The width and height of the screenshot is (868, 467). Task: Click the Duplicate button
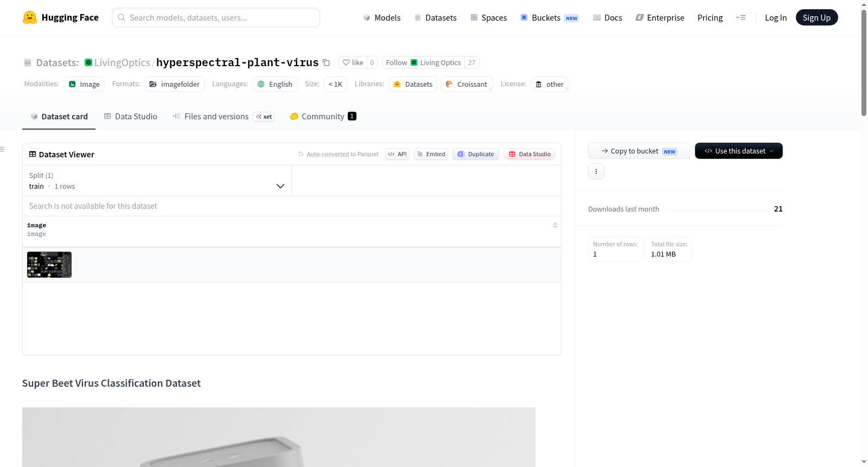(x=475, y=154)
